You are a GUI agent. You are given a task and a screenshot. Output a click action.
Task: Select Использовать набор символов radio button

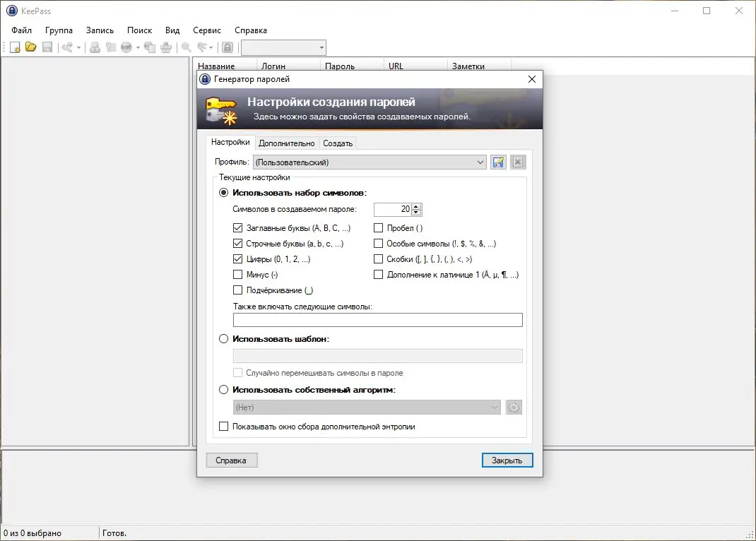pyautogui.click(x=224, y=193)
